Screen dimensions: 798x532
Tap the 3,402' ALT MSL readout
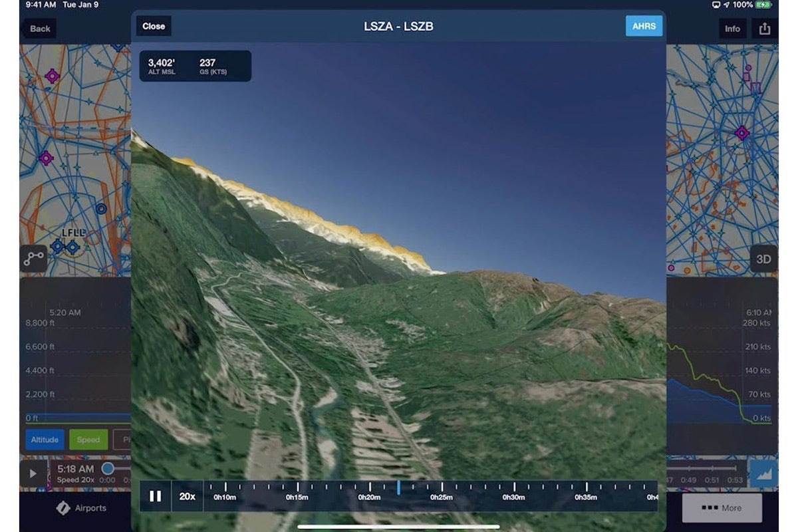162,66
